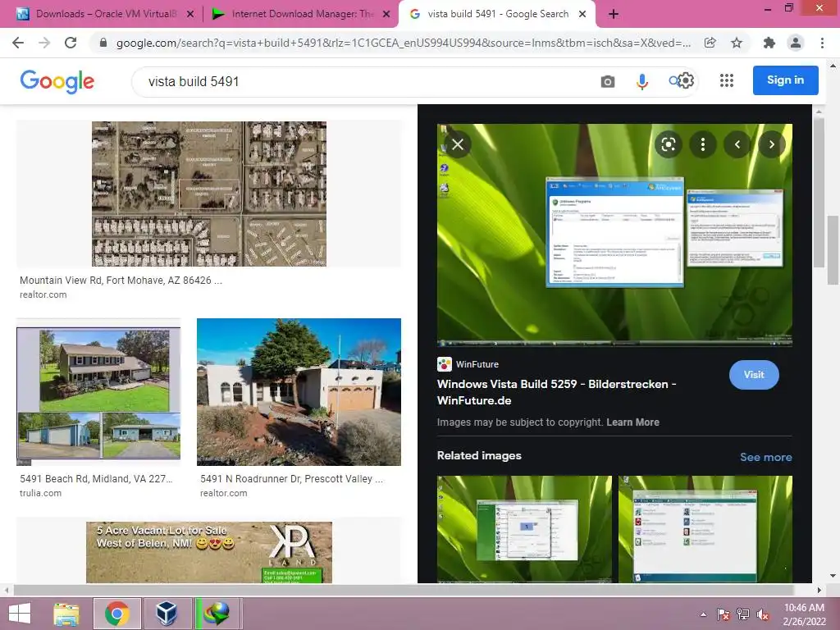Open a new browser tab
This screenshot has height=630, width=840.
tap(614, 15)
